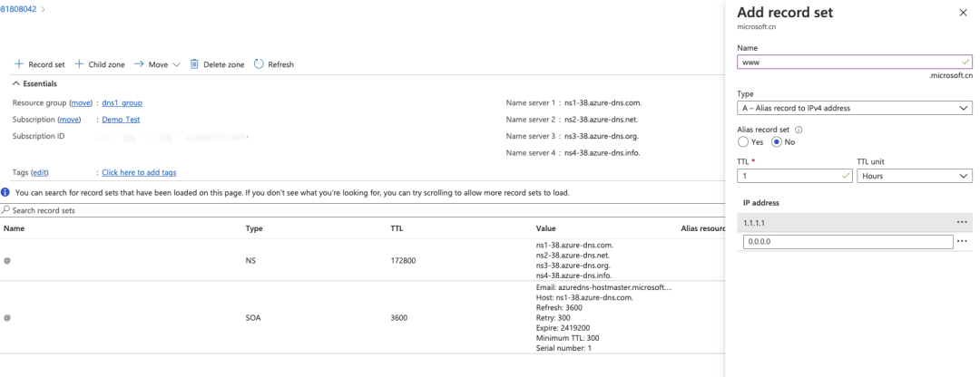
Task: Click the SOA type cell
Action: 253,318
